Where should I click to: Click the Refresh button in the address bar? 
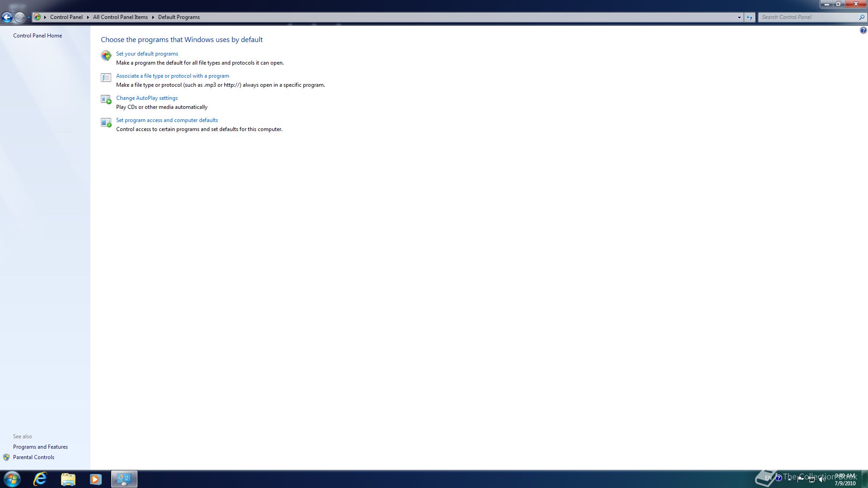click(x=750, y=17)
